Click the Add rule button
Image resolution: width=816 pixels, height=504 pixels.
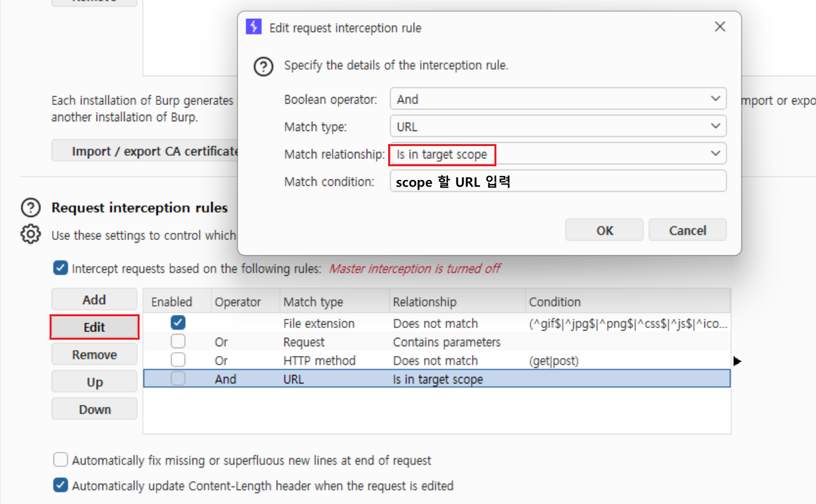point(95,300)
